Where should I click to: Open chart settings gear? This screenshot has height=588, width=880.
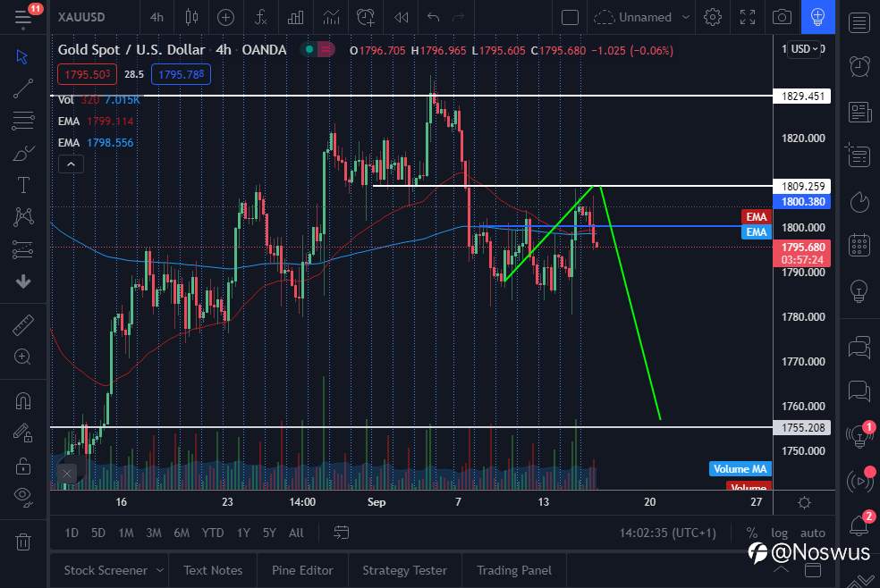tap(713, 17)
